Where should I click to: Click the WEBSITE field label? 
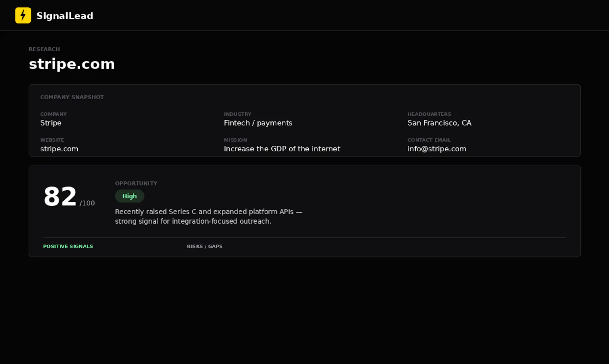(x=52, y=140)
